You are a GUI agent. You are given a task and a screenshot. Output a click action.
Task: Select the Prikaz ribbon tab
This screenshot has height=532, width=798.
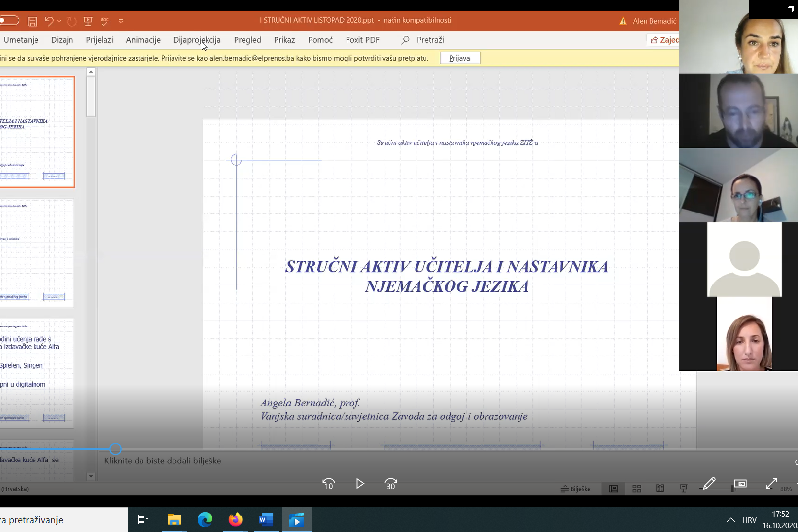point(284,40)
